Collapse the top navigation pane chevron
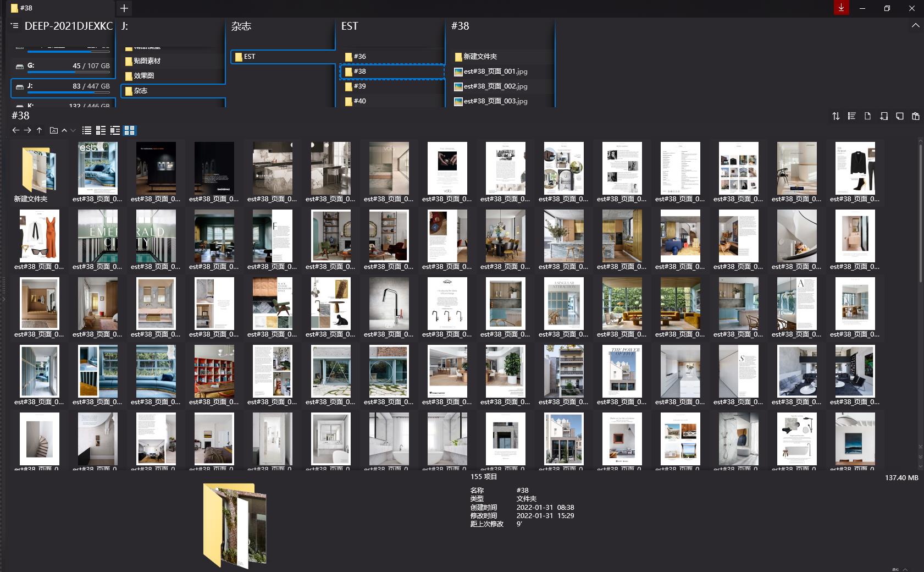 (915, 26)
